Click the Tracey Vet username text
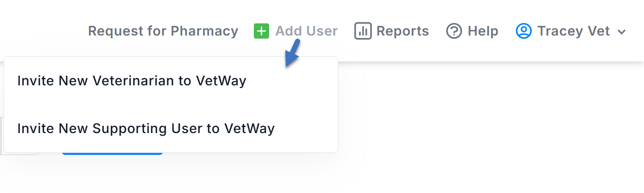Viewport: 644px width, 193px height. [573, 31]
